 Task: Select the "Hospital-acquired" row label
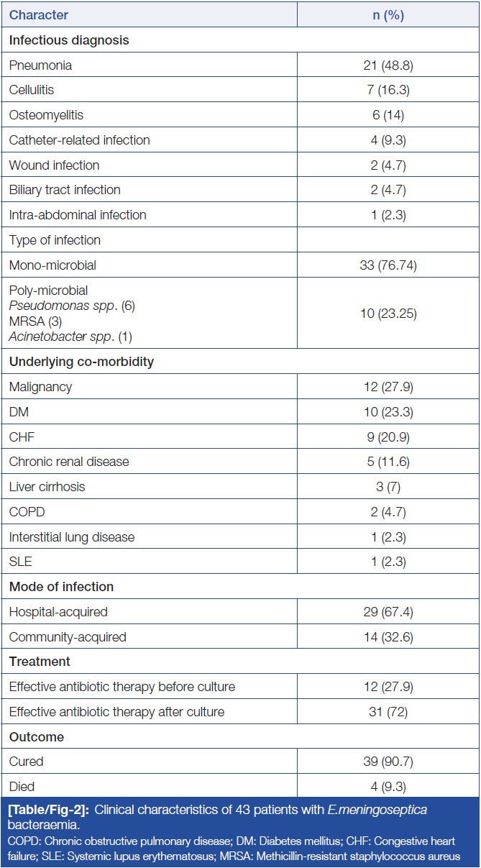click(x=58, y=612)
